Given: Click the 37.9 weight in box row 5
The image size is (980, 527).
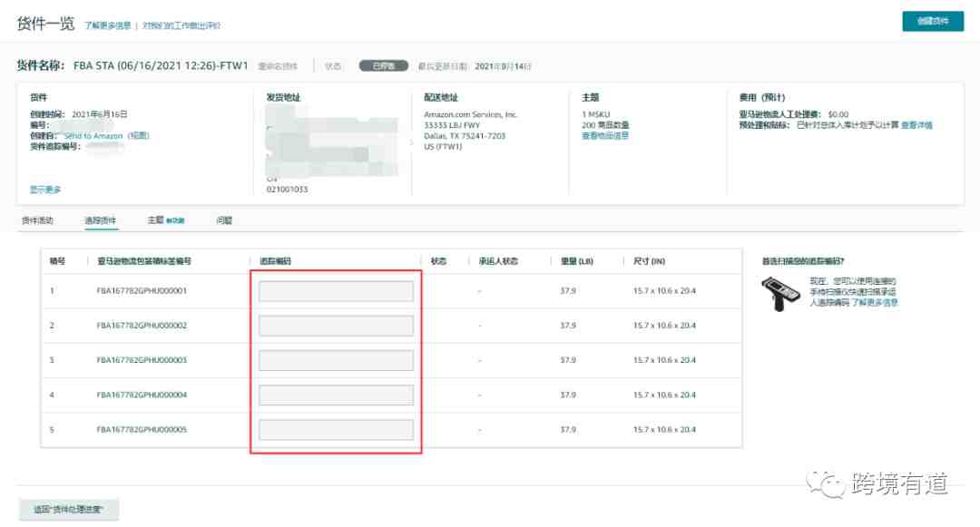Looking at the screenshot, I should 568,430.
